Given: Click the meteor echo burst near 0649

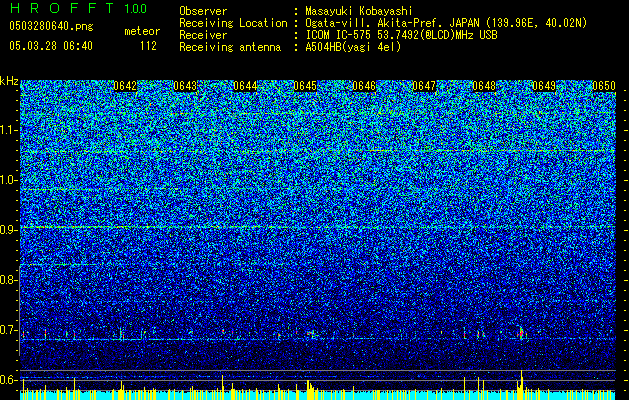Looking at the screenshot, I should click(521, 333).
